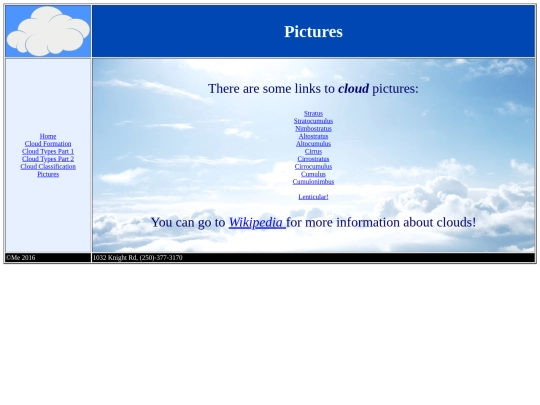Follow the Altostratus picture link
The height and width of the screenshot is (405, 540).
tap(313, 136)
